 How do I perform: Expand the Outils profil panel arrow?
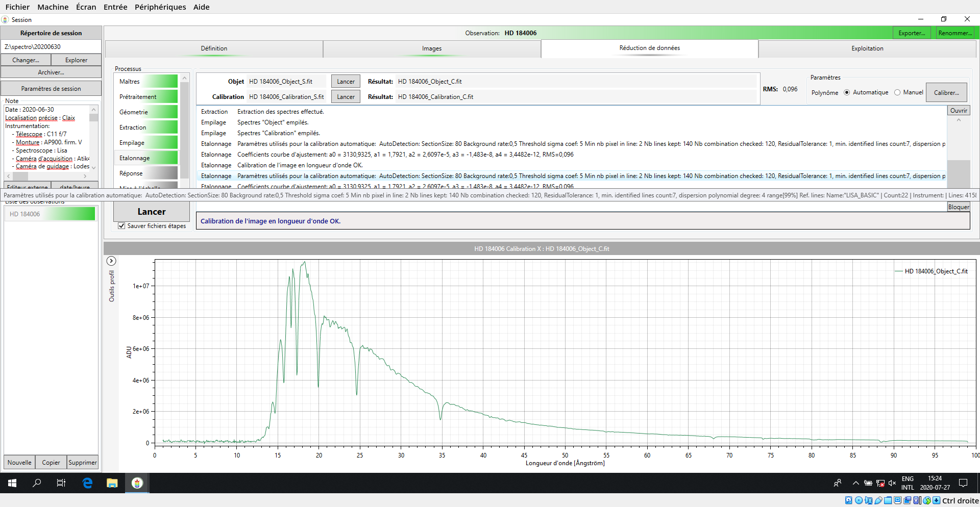pyautogui.click(x=111, y=261)
